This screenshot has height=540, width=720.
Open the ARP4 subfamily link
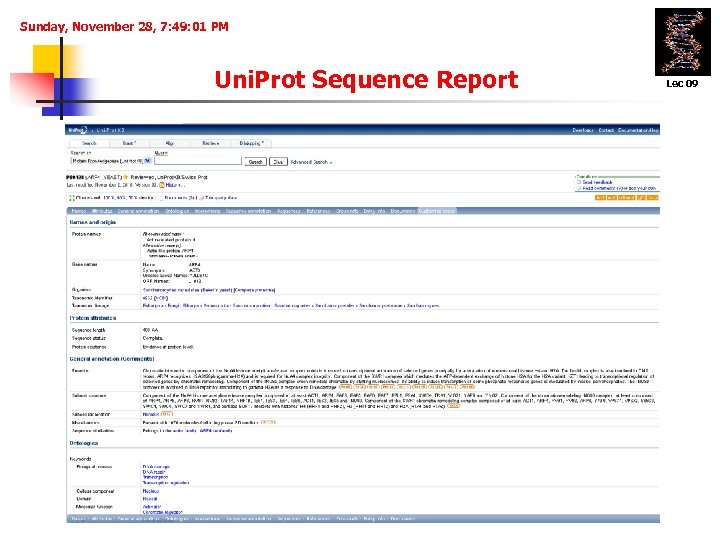pos(216,431)
